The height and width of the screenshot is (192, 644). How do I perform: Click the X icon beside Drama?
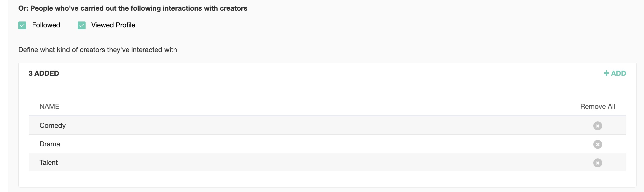click(x=597, y=144)
